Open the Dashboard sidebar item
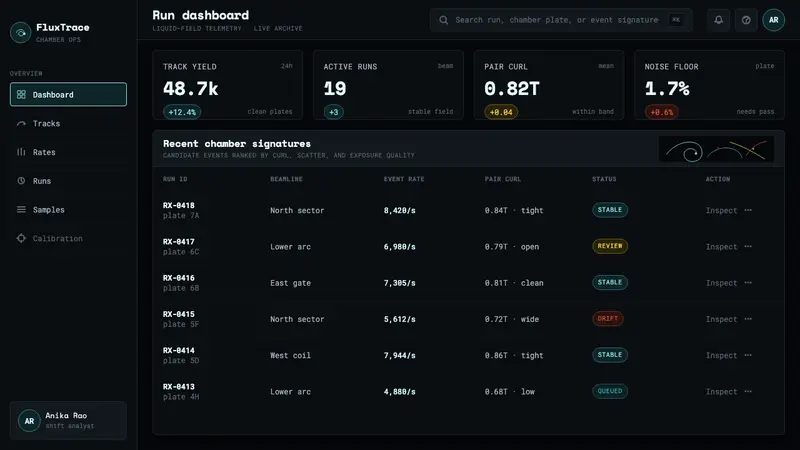The height and width of the screenshot is (450, 800). (68, 94)
